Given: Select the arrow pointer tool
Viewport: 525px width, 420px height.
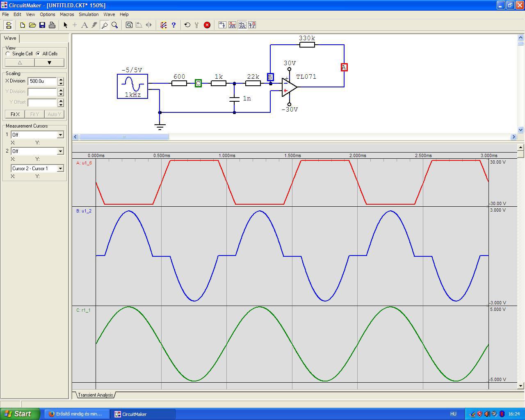Looking at the screenshot, I should [x=65, y=25].
